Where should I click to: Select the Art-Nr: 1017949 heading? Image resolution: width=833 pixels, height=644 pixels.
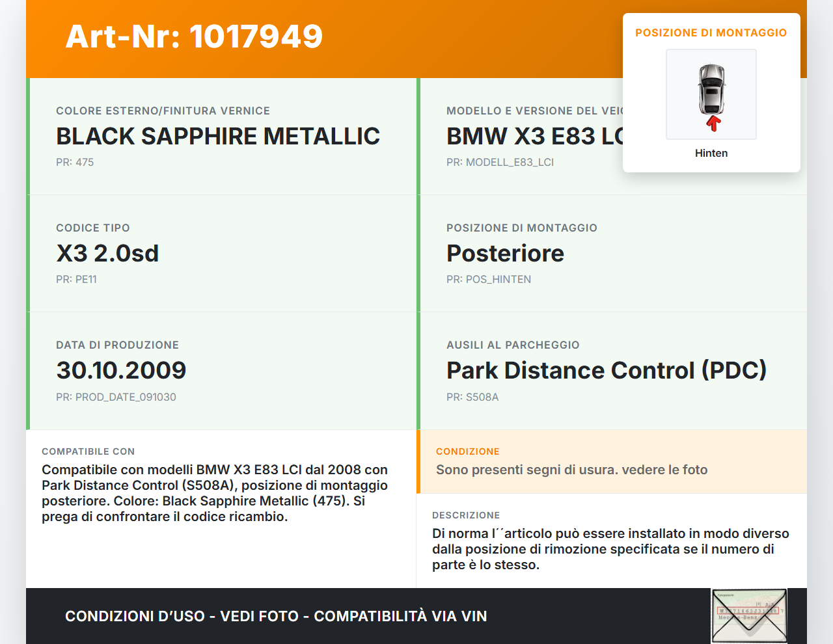tap(194, 36)
